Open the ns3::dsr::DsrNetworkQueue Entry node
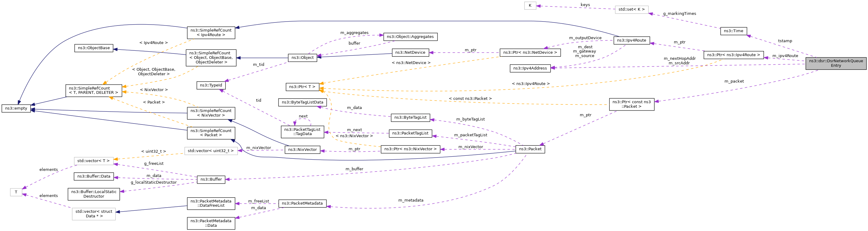This screenshot has width=868, height=231. point(836,63)
